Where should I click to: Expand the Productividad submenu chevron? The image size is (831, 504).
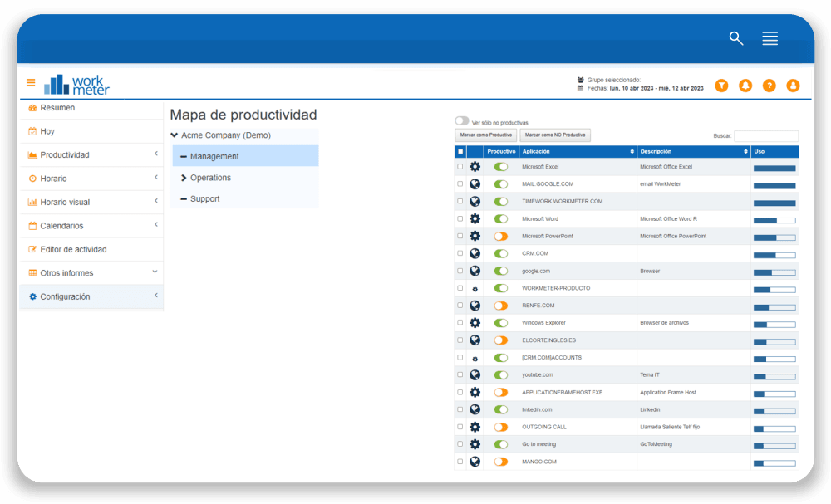[x=156, y=154]
